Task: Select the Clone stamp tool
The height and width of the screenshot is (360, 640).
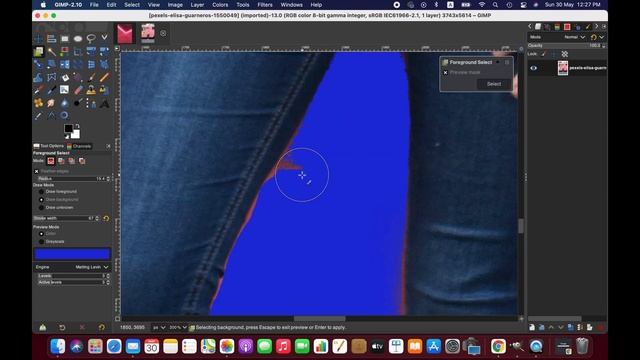Action: coord(91,90)
